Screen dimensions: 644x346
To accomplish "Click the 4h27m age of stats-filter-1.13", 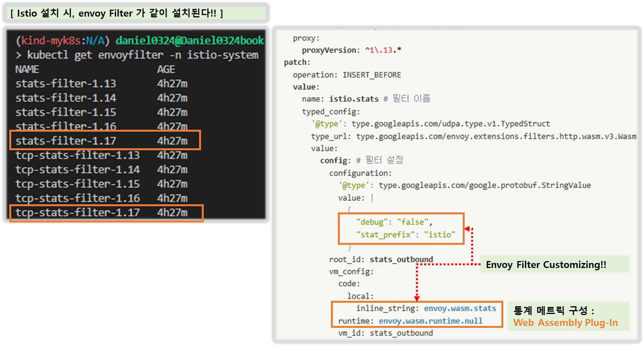I will coord(172,84).
